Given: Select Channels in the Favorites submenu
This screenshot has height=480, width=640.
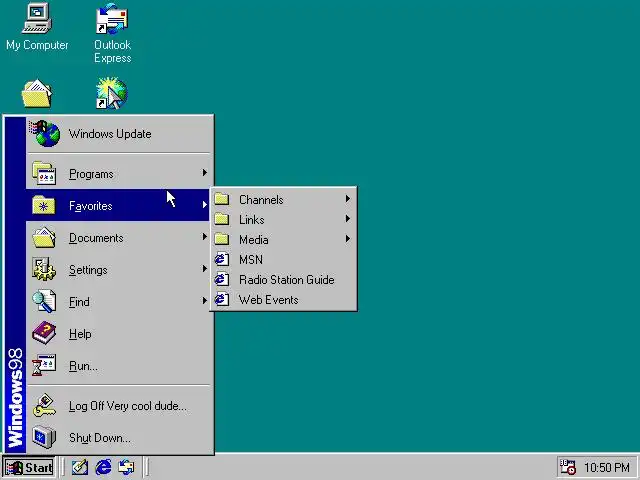Looking at the screenshot, I should click(x=283, y=199).
